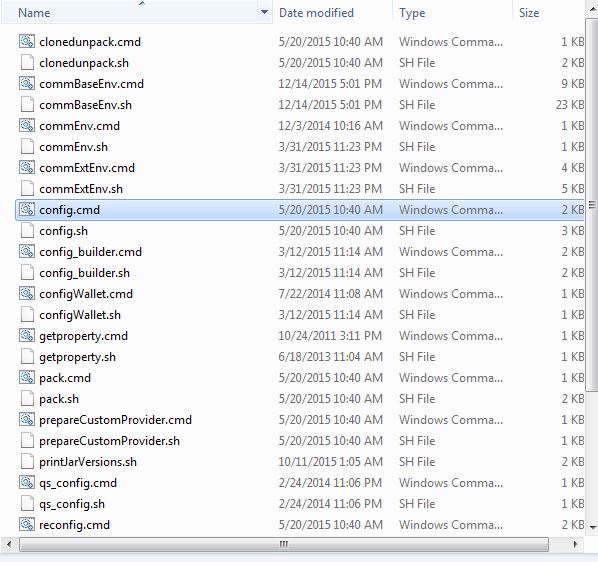The image size is (598, 562).
Task: Click the clonedunpack.sh file icon
Action: 27,62
